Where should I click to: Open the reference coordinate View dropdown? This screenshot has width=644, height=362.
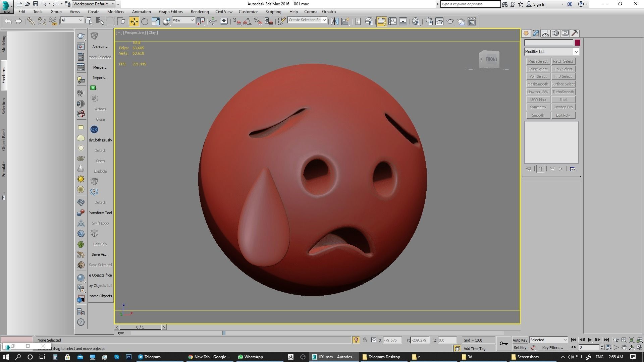click(x=183, y=20)
